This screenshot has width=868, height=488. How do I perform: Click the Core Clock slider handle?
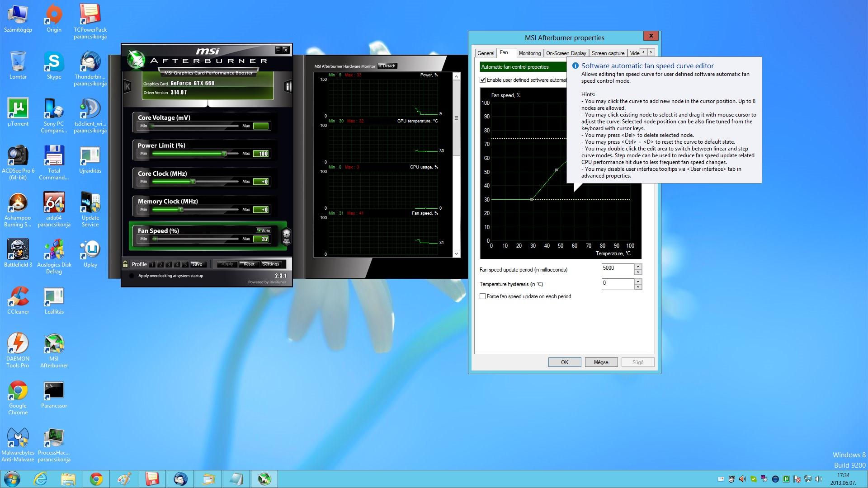[x=193, y=182]
